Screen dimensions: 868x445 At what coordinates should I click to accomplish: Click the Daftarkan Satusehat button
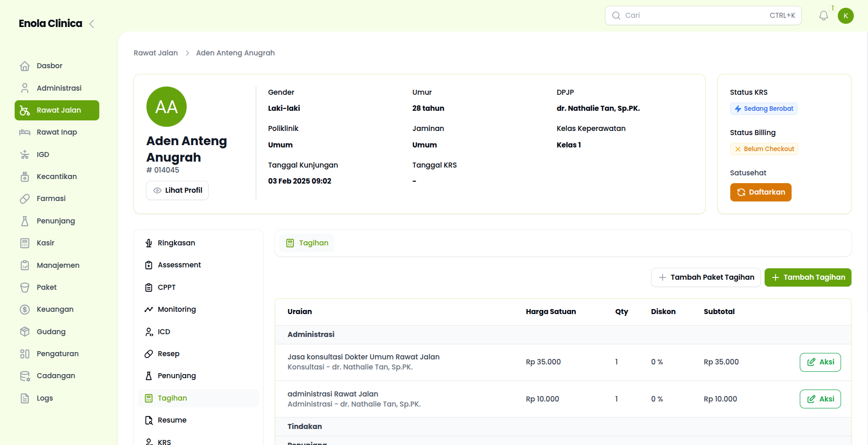[760, 192]
